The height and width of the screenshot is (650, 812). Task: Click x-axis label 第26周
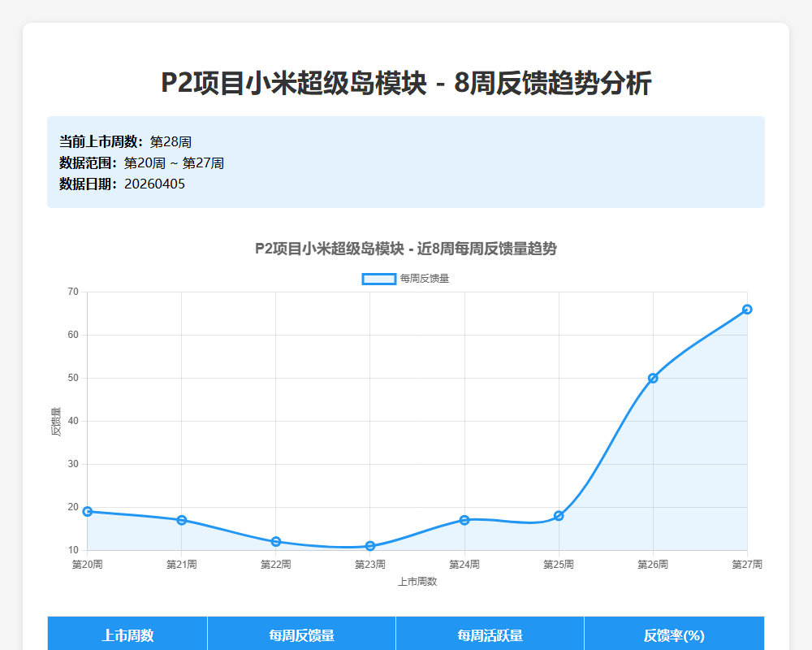pos(653,565)
